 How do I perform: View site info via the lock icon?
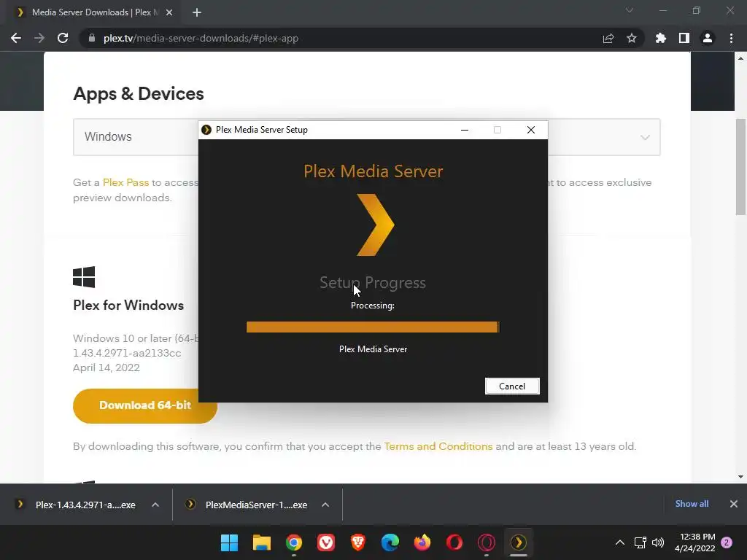92,38
